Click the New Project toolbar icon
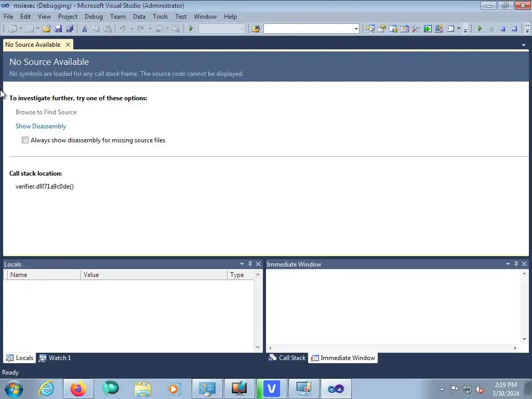This screenshot has height=399, width=532. tap(12, 29)
